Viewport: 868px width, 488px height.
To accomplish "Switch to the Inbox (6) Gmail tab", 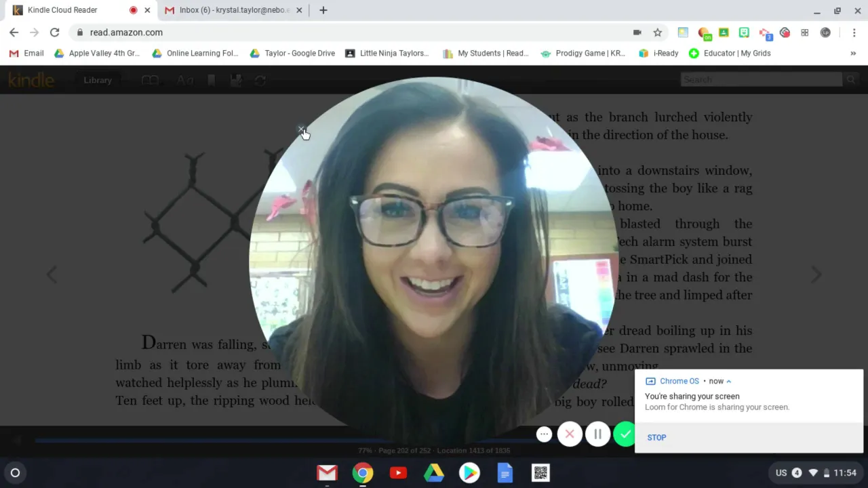I will [235, 10].
